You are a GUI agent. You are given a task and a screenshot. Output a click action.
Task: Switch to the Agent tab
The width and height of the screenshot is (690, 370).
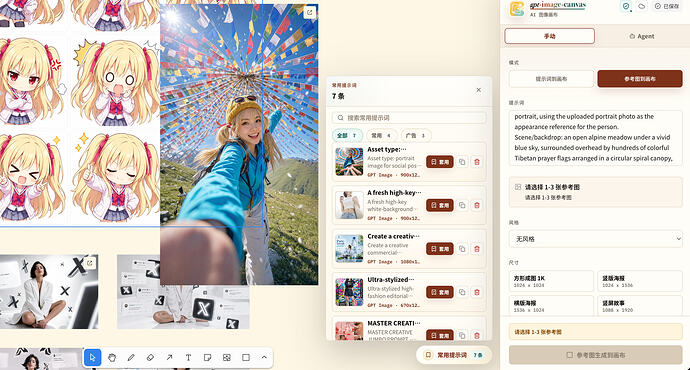coord(642,36)
